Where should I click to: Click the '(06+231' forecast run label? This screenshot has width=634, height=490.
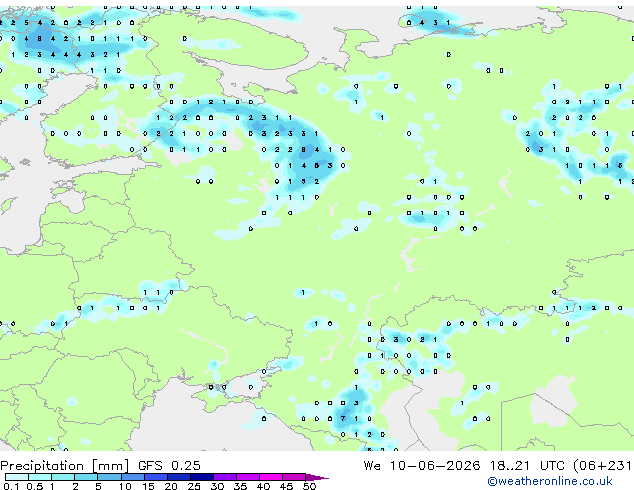[x=603, y=466]
